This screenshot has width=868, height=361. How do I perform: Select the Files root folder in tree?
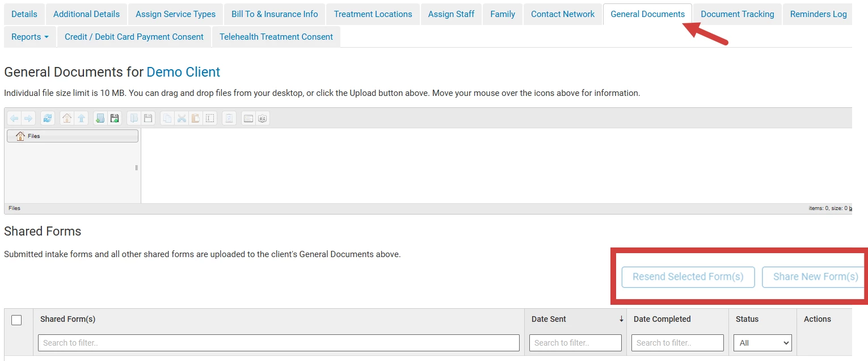[x=73, y=136]
